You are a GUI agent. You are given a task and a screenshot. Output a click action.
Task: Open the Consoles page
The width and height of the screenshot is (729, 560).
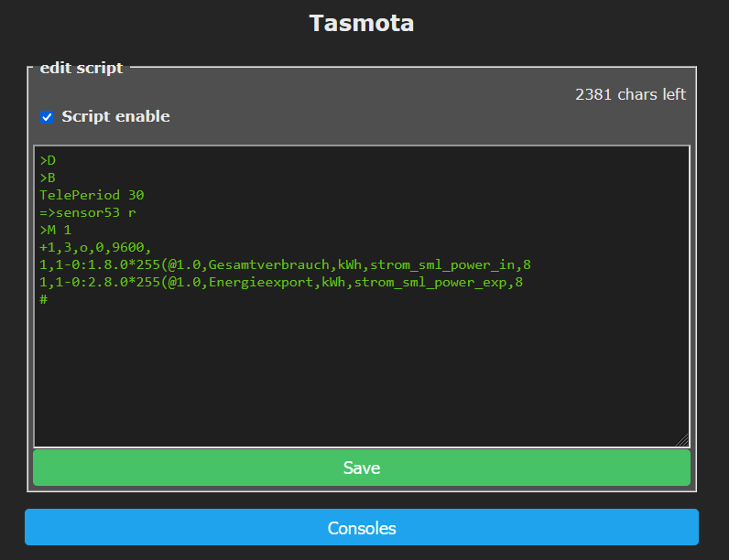[x=362, y=528]
